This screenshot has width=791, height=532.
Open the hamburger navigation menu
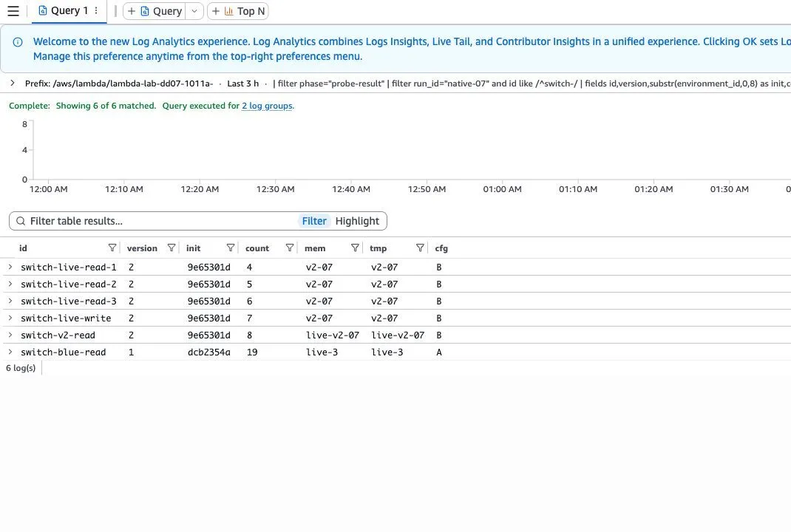pos(13,11)
